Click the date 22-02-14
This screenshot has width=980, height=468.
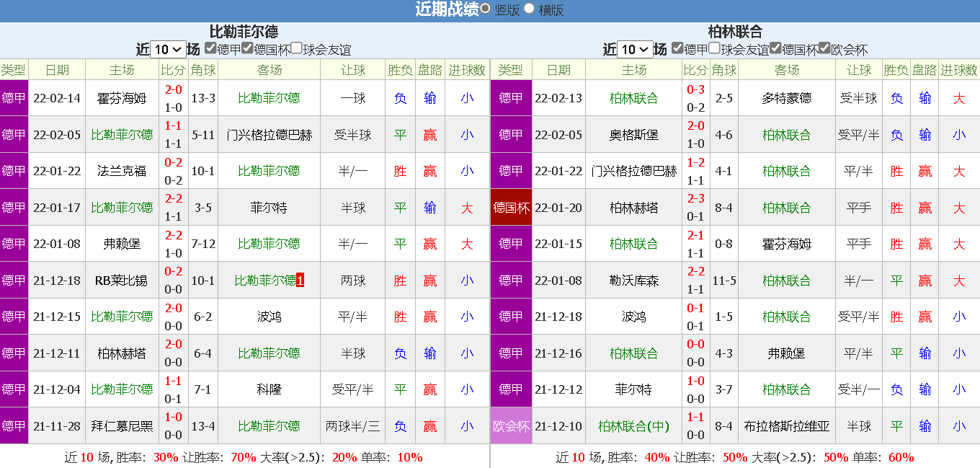coord(57,98)
